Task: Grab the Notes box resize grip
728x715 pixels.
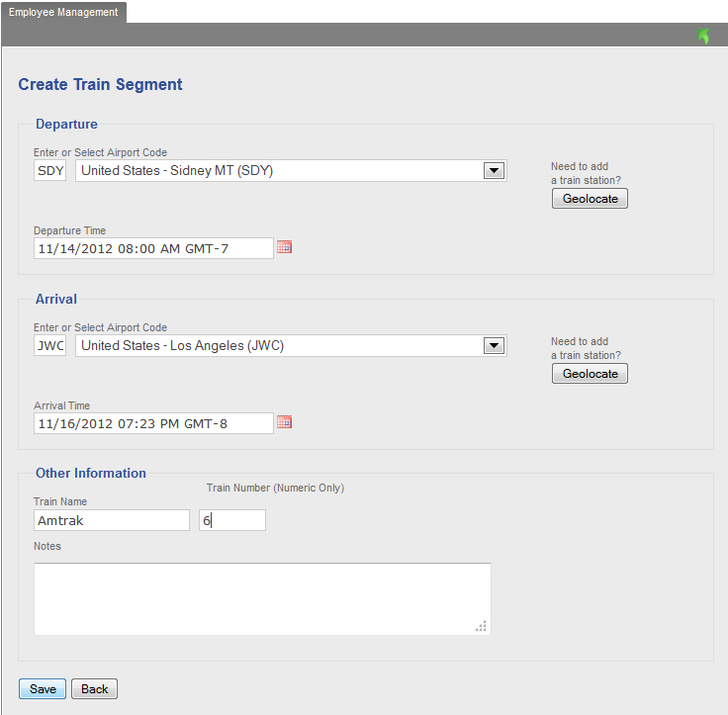Action: point(481,626)
